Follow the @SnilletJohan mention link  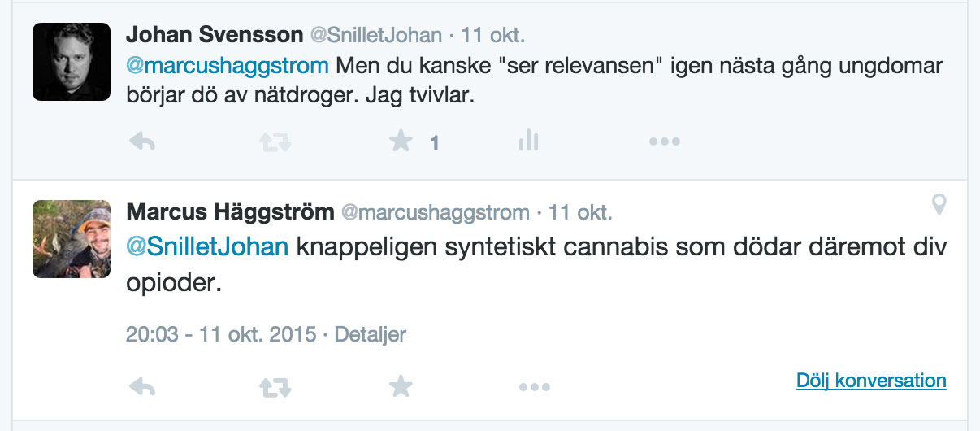(x=208, y=246)
